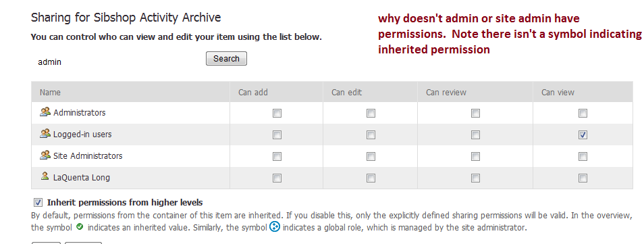Click the Logged-in users group icon
This screenshot has width=644, height=244.
pyautogui.click(x=45, y=134)
